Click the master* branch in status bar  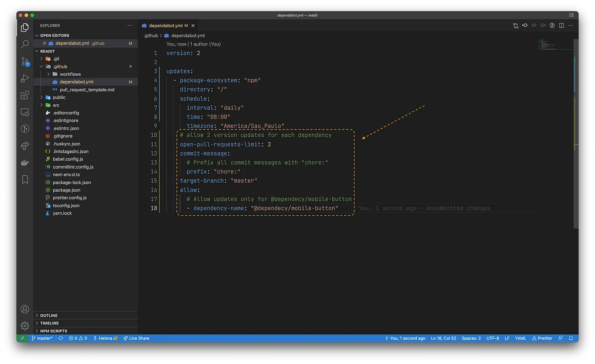(x=42, y=338)
